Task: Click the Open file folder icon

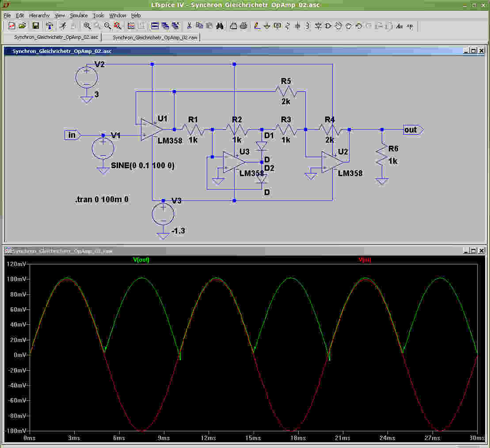Action: tap(22, 26)
